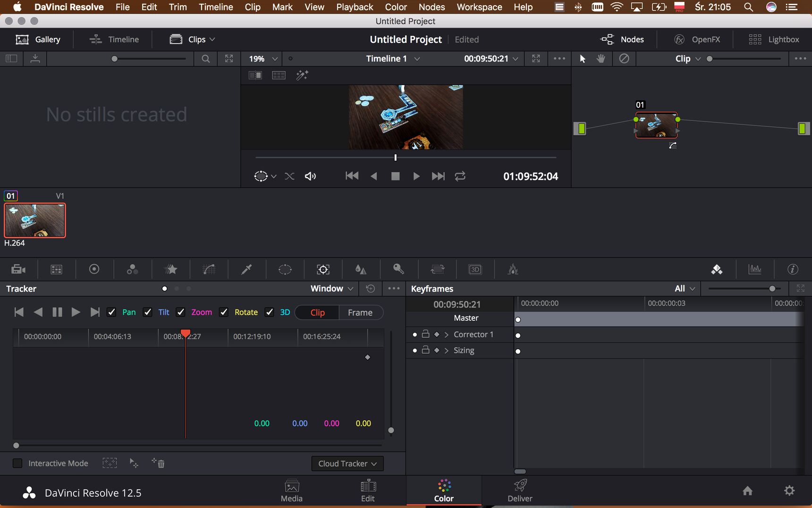
Task: Toggle the Pan tracking checkbox
Action: coord(111,312)
